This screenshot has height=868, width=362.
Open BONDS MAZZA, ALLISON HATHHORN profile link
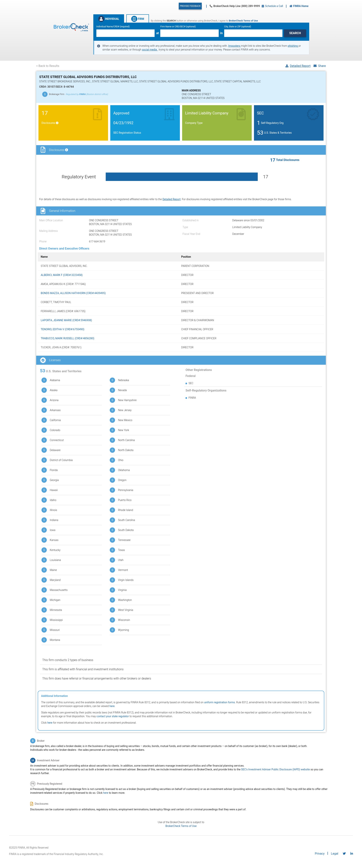73,293
